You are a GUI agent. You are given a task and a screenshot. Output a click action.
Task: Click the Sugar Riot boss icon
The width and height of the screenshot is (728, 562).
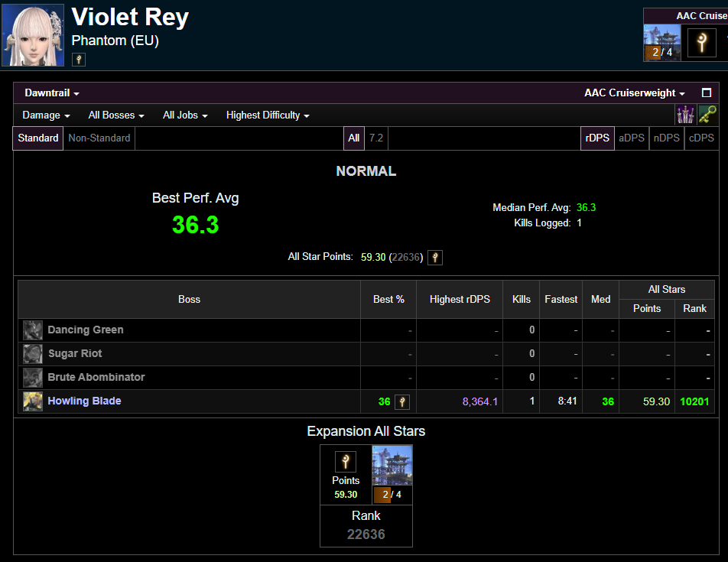[33, 354]
